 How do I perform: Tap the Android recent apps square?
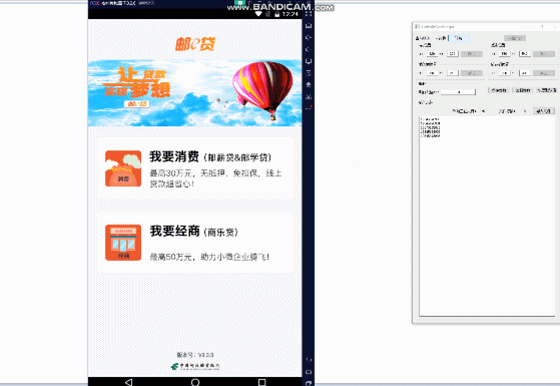click(x=262, y=382)
